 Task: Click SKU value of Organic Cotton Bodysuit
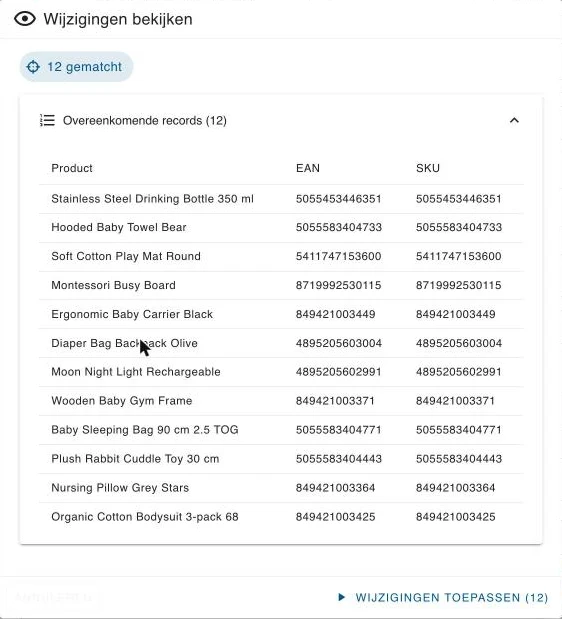point(455,517)
